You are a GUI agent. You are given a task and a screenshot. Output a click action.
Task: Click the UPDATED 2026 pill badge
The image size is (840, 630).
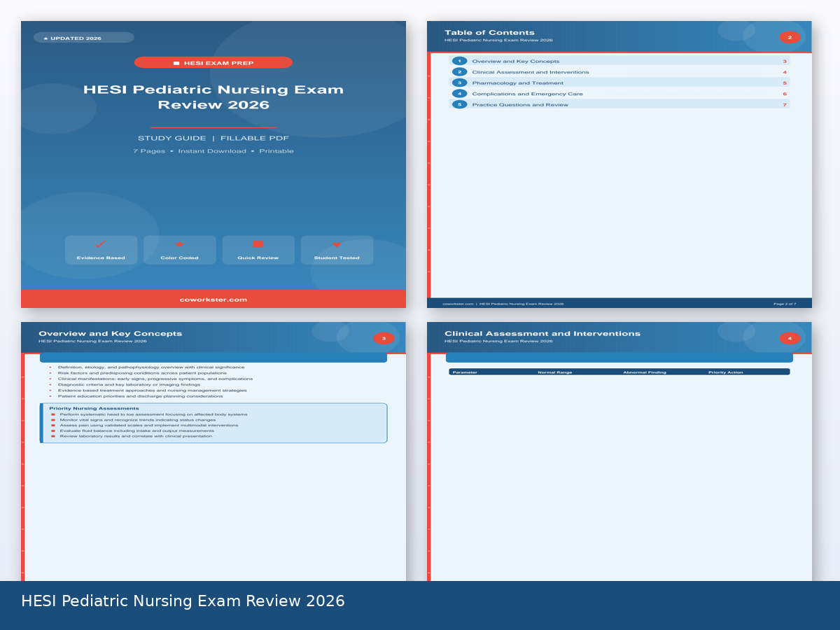(84, 38)
